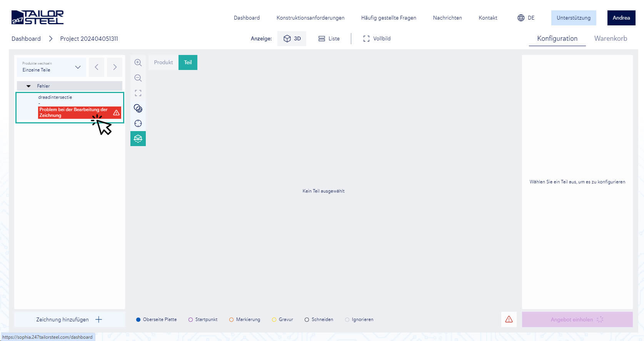Switch to the Warenkorb tab
This screenshot has height=341, width=644.
click(x=610, y=38)
